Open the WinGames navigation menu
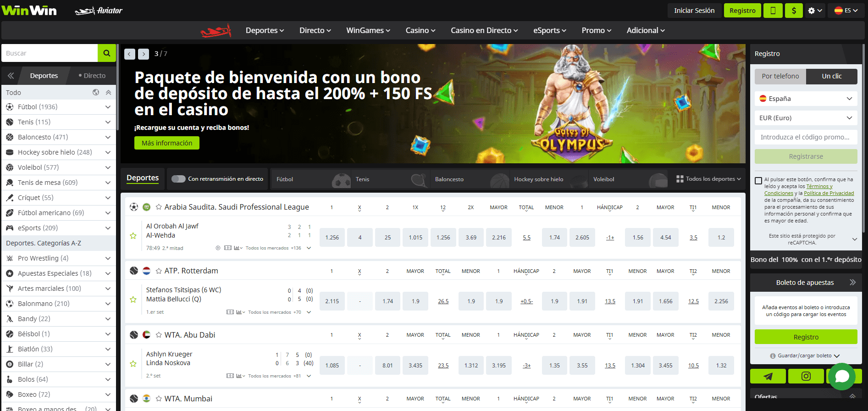 368,30
